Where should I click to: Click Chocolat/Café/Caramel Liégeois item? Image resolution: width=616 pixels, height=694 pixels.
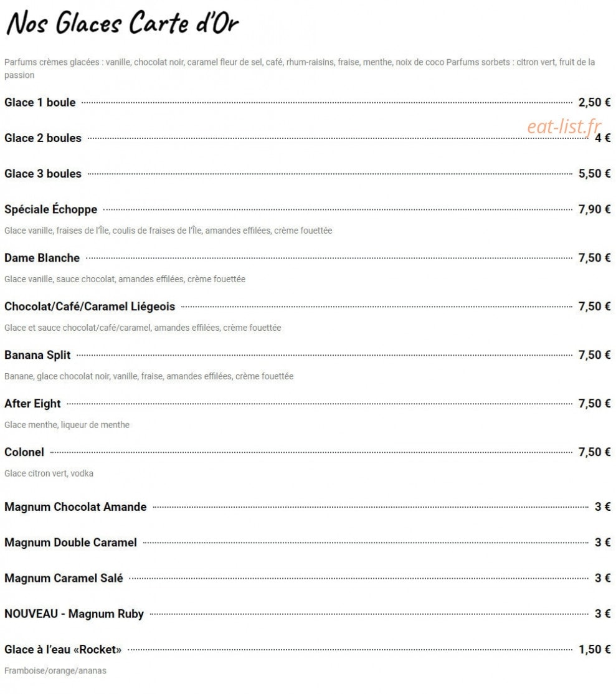[90, 307]
